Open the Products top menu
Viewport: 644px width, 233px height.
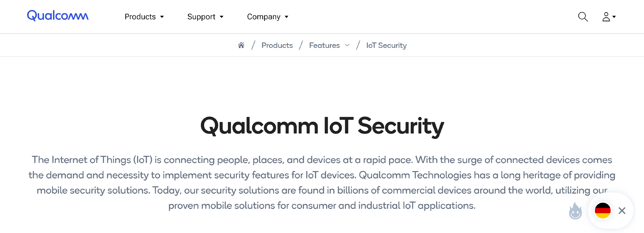pyautogui.click(x=140, y=17)
